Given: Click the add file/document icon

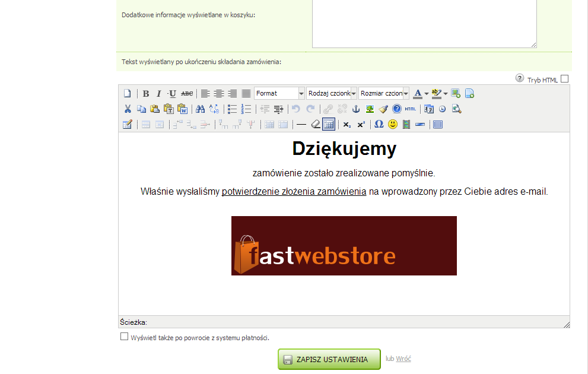Looking at the screenshot, I should 469,93.
